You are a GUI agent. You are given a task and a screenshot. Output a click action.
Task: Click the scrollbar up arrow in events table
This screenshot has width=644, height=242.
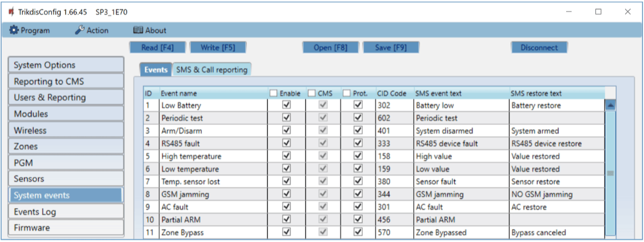coord(610,106)
